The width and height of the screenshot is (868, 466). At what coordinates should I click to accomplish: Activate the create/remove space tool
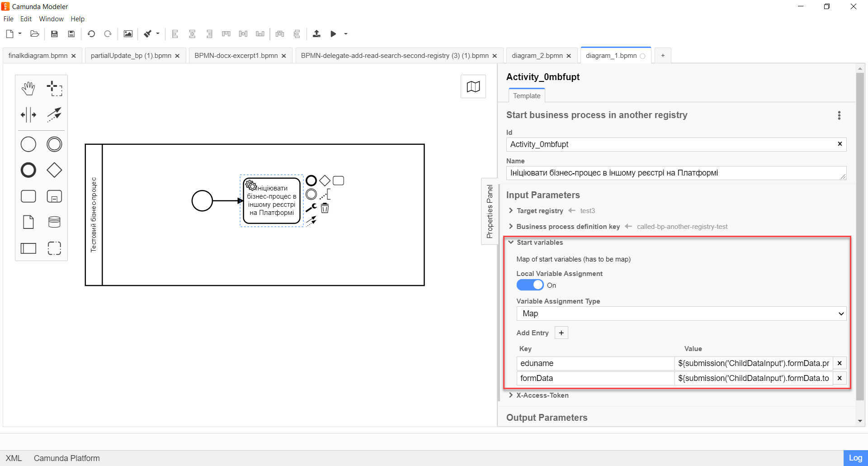(x=28, y=114)
